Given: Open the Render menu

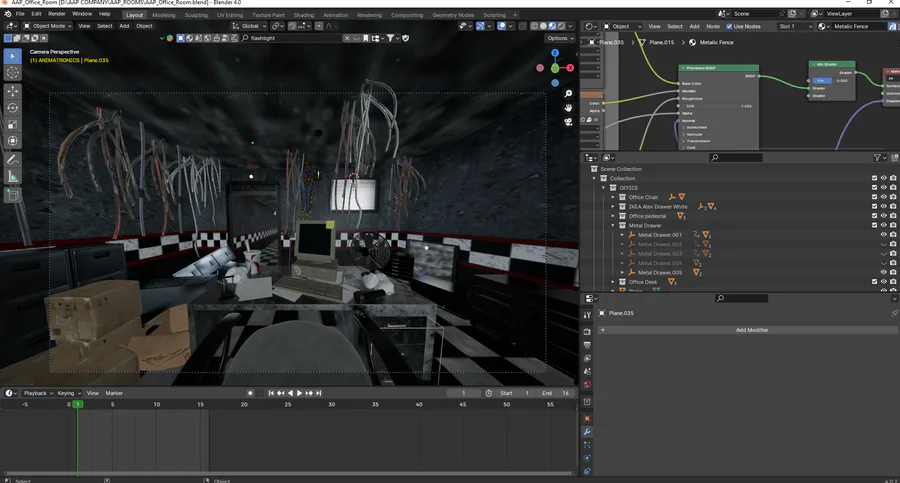Looking at the screenshot, I should tap(56, 14).
